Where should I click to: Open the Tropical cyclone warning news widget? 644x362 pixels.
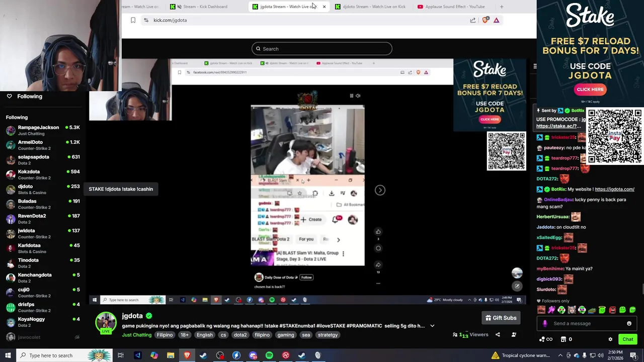(x=521, y=355)
